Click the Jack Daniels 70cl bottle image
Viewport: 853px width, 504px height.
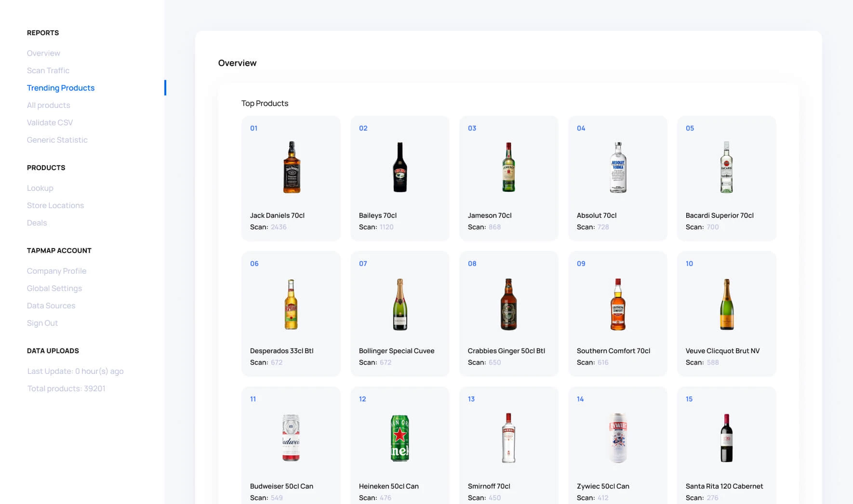click(x=291, y=167)
